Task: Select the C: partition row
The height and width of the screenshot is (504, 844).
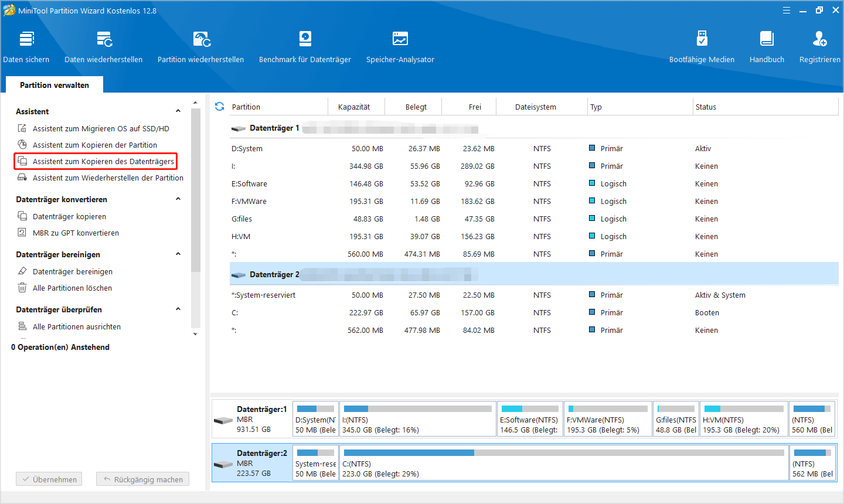Action: 533,312
